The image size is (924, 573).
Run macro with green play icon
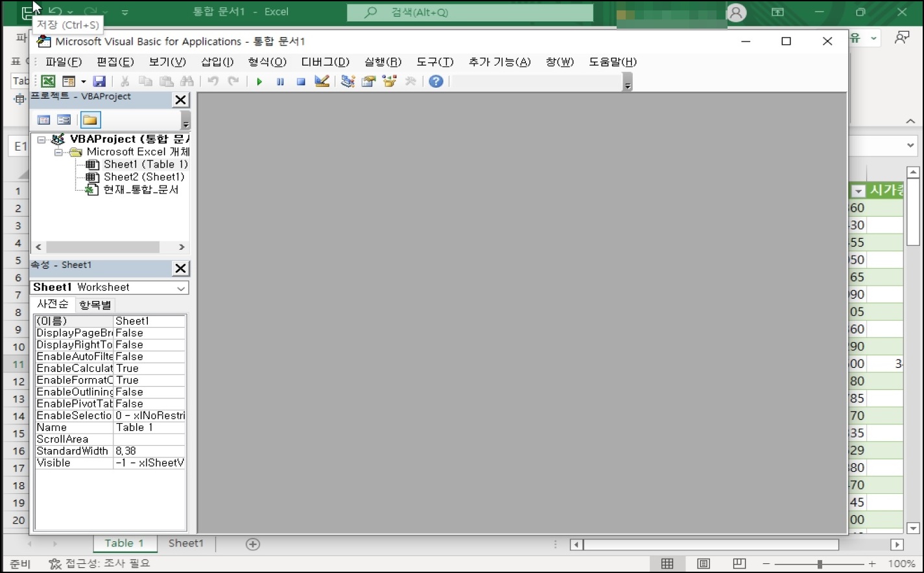tap(259, 81)
